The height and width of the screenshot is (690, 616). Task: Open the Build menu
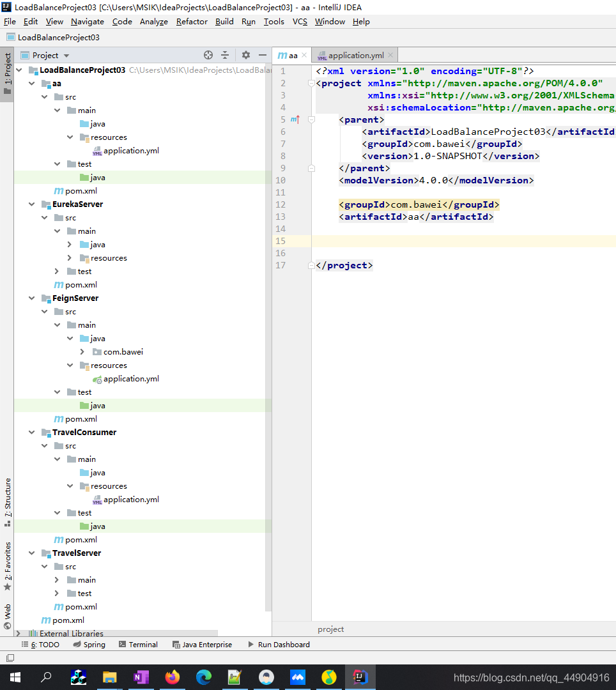click(224, 22)
